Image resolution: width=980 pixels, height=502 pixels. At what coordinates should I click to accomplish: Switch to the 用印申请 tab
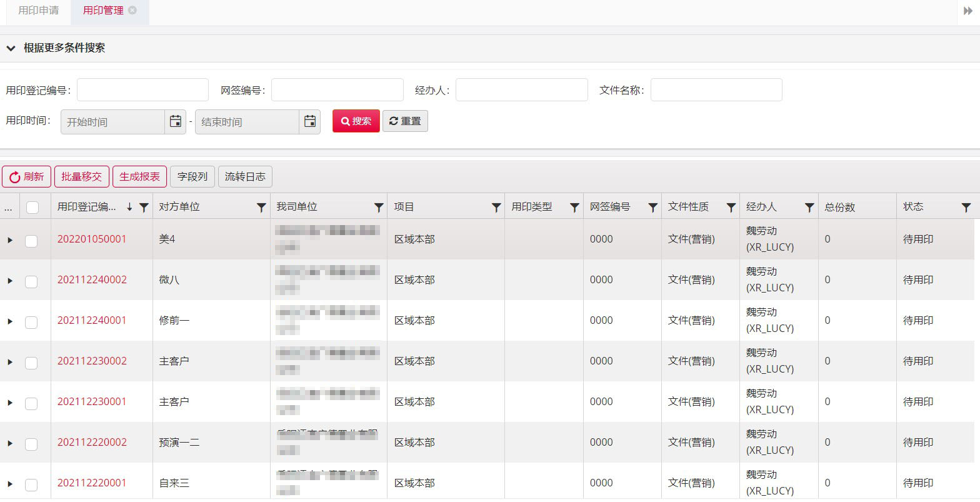click(x=39, y=11)
